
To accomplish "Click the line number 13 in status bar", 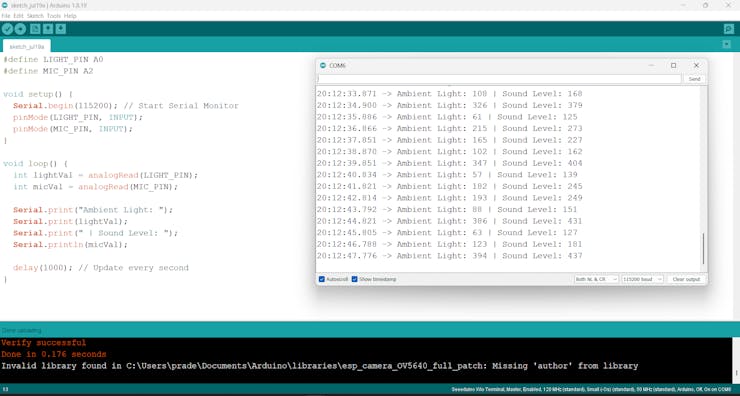I will (x=6, y=389).
